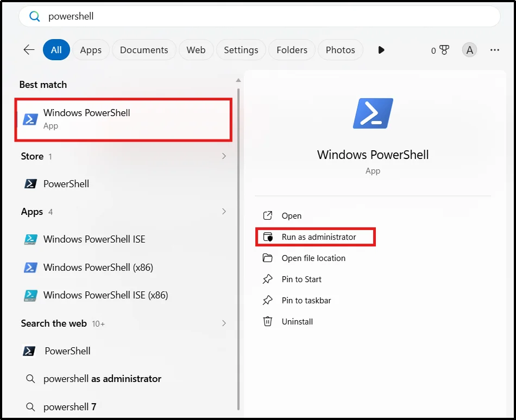Click the Store PowerShell dark icon
Viewport: 516px width, 420px height.
coord(30,184)
